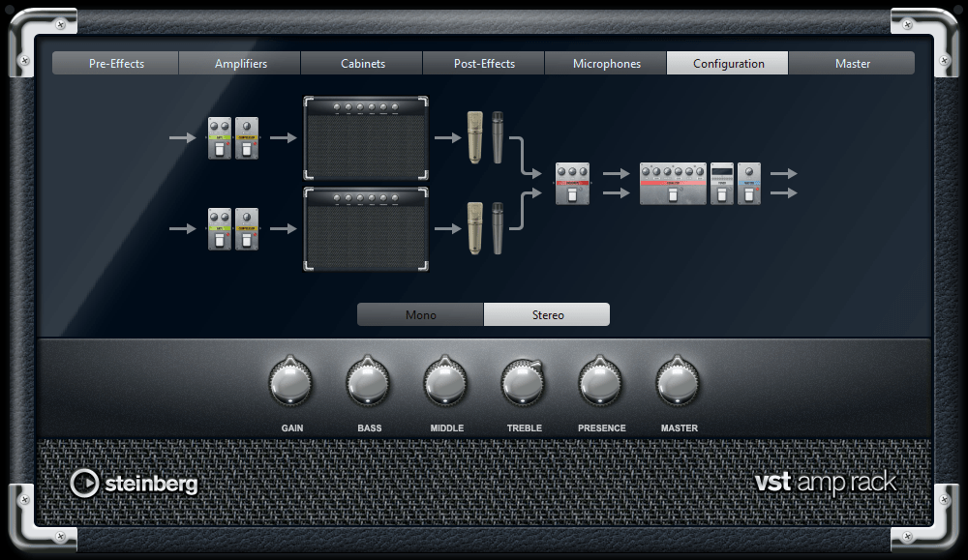Adjust the Gain knob
The height and width of the screenshot is (560, 968).
[x=291, y=384]
